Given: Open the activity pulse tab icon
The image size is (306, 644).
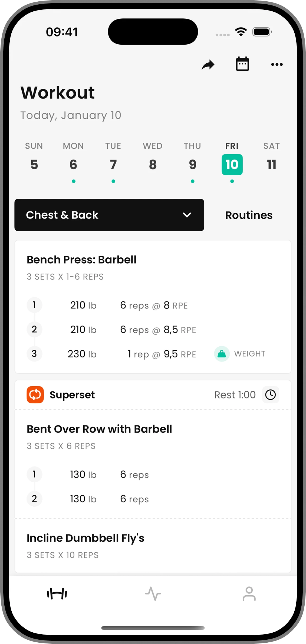Looking at the screenshot, I should pyautogui.click(x=153, y=593).
